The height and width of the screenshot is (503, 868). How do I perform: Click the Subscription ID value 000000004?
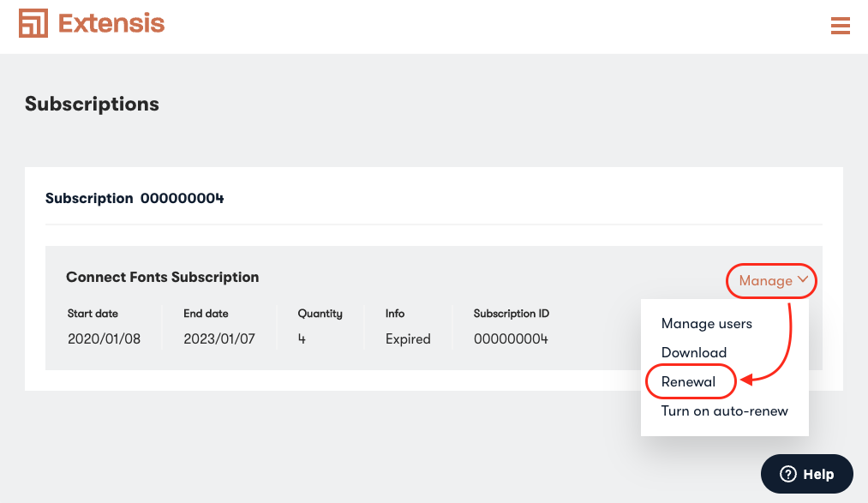(511, 338)
